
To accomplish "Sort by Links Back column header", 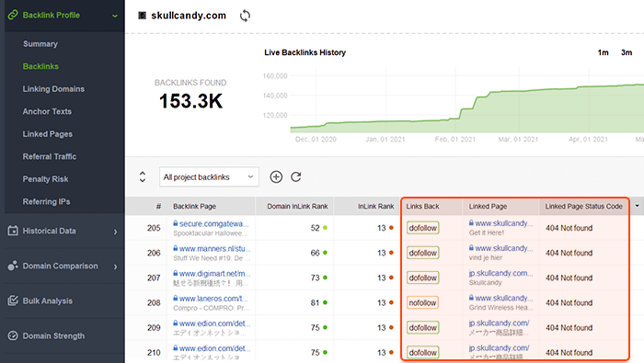I will tap(422, 207).
